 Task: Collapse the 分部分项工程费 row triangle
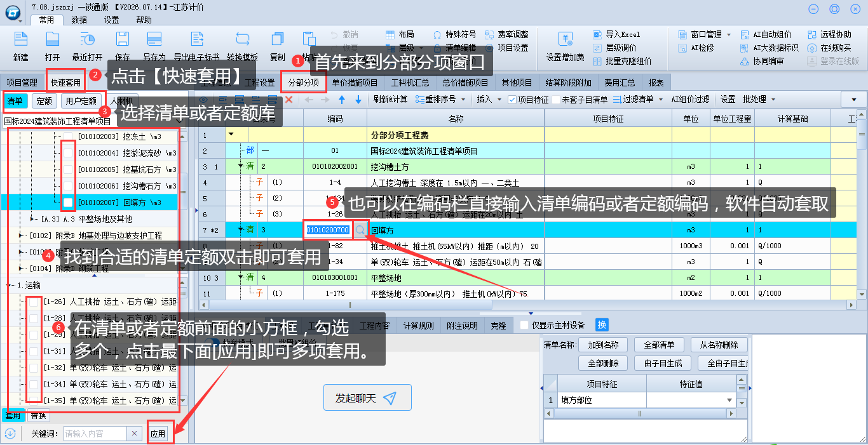231,135
